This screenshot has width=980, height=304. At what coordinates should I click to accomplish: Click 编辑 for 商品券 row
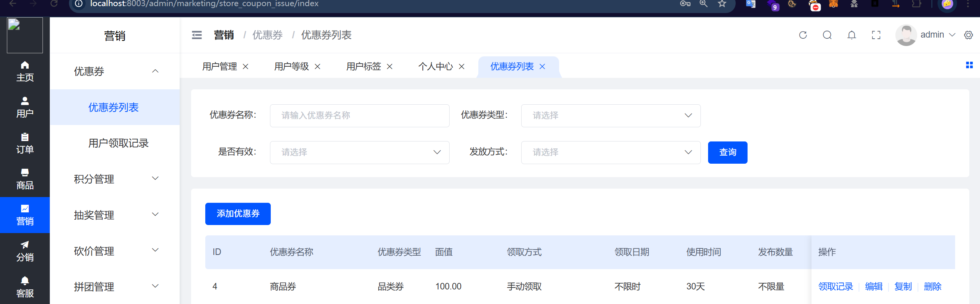click(874, 287)
